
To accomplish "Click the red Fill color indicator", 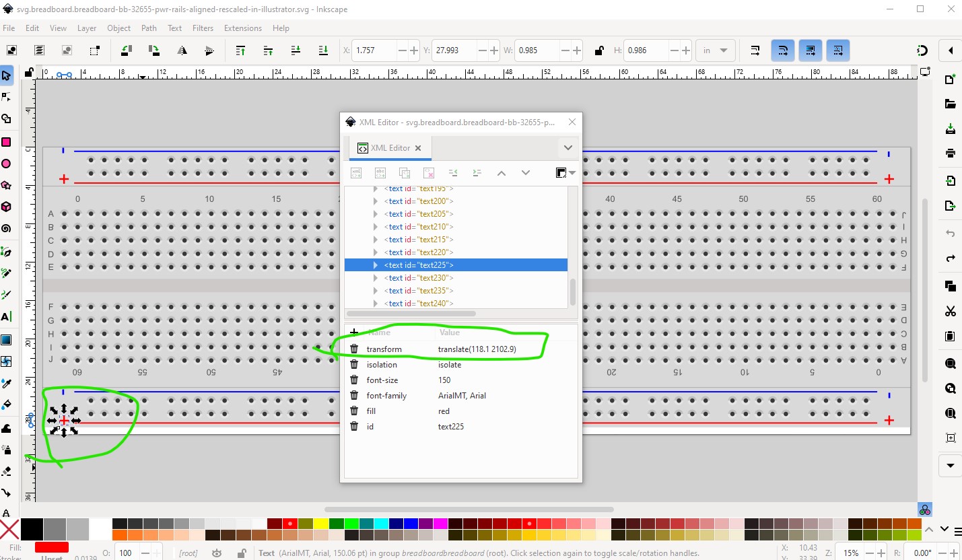I will tap(51, 548).
